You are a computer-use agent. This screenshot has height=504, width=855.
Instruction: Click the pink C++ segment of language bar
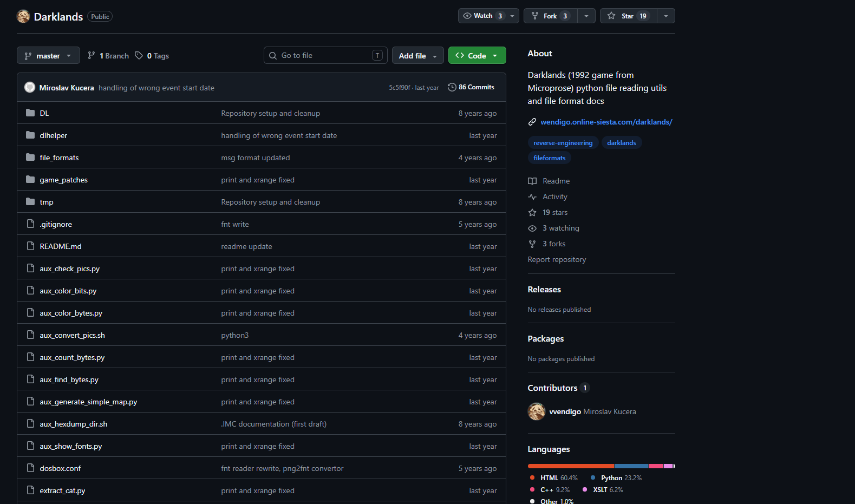click(656, 466)
